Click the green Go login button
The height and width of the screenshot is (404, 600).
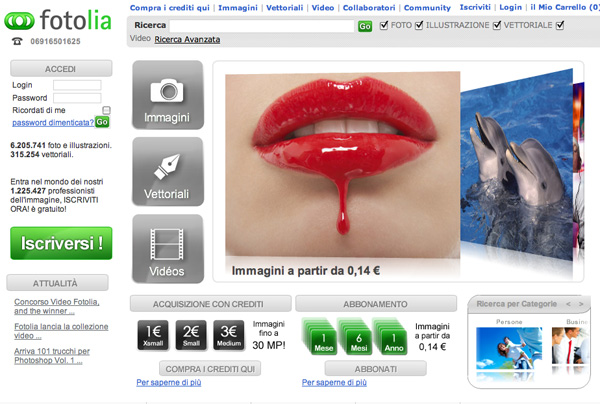[x=102, y=122]
